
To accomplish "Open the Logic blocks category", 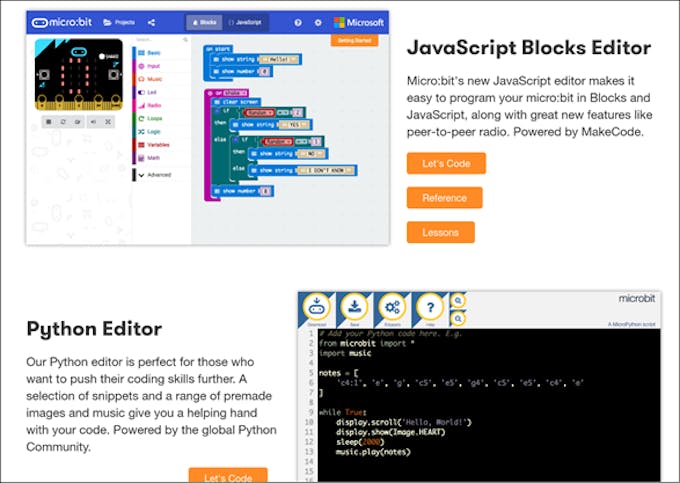I will tap(161, 131).
